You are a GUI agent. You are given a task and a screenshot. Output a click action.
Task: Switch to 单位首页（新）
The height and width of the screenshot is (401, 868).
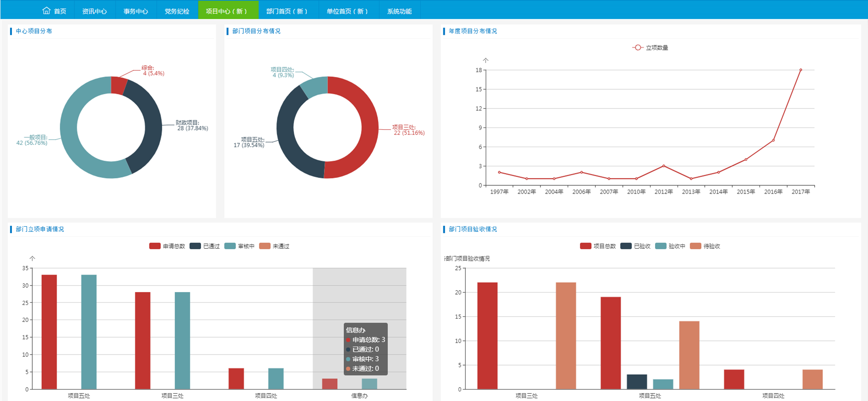click(x=349, y=11)
